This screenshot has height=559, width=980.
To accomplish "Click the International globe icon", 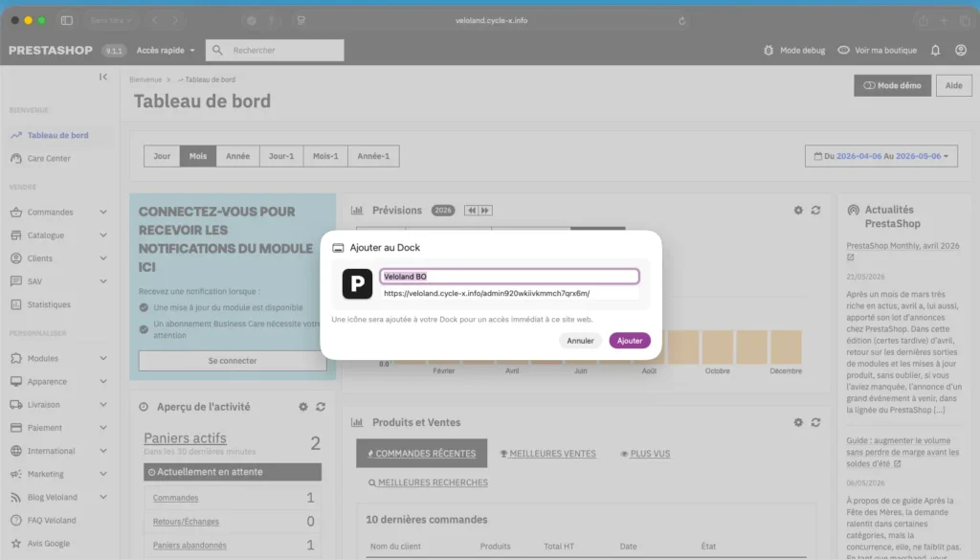I will [x=16, y=451].
